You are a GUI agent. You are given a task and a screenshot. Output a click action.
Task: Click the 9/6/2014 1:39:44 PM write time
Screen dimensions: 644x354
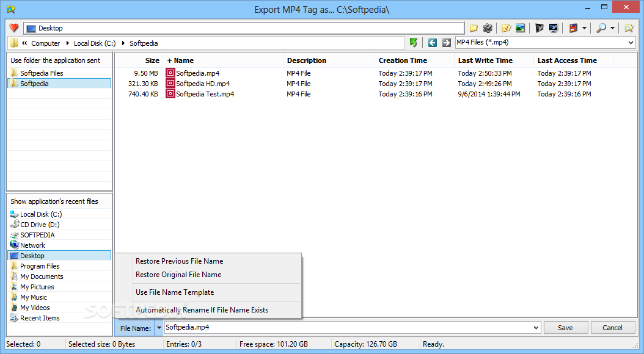click(x=489, y=94)
